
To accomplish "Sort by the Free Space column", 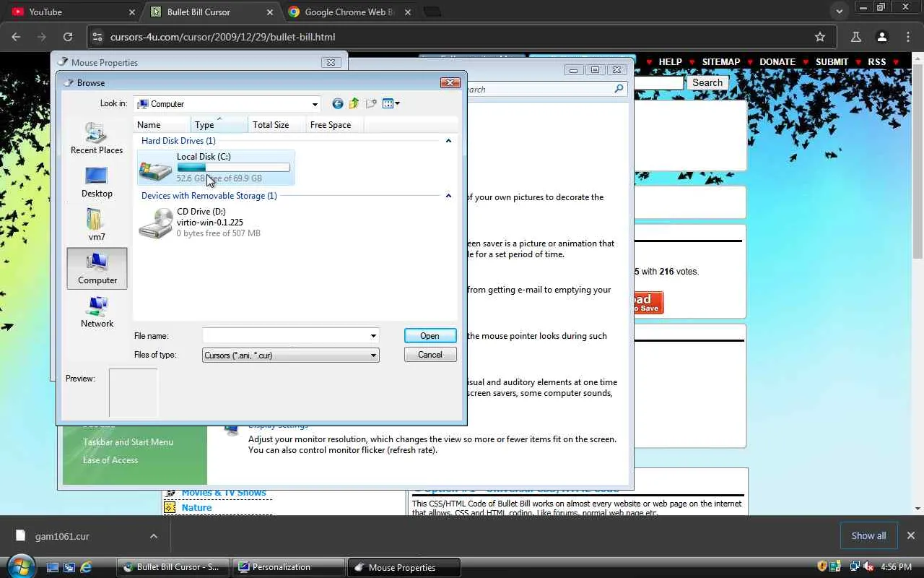I will click(x=334, y=125).
